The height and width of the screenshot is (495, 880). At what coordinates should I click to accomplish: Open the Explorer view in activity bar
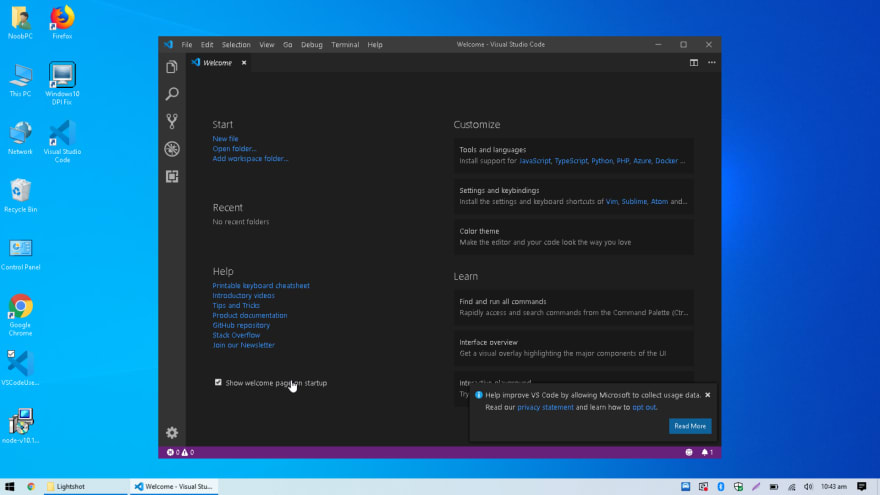coord(172,67)
